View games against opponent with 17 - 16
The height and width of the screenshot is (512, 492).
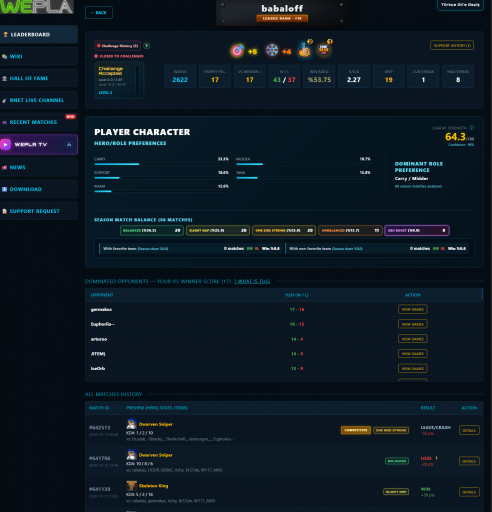click(413, 309)
